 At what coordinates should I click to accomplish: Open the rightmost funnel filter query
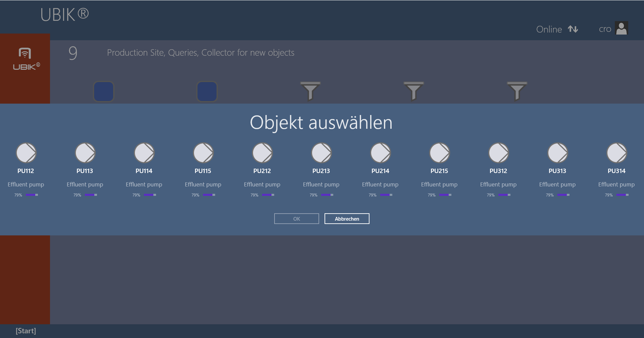click(517, 91)
